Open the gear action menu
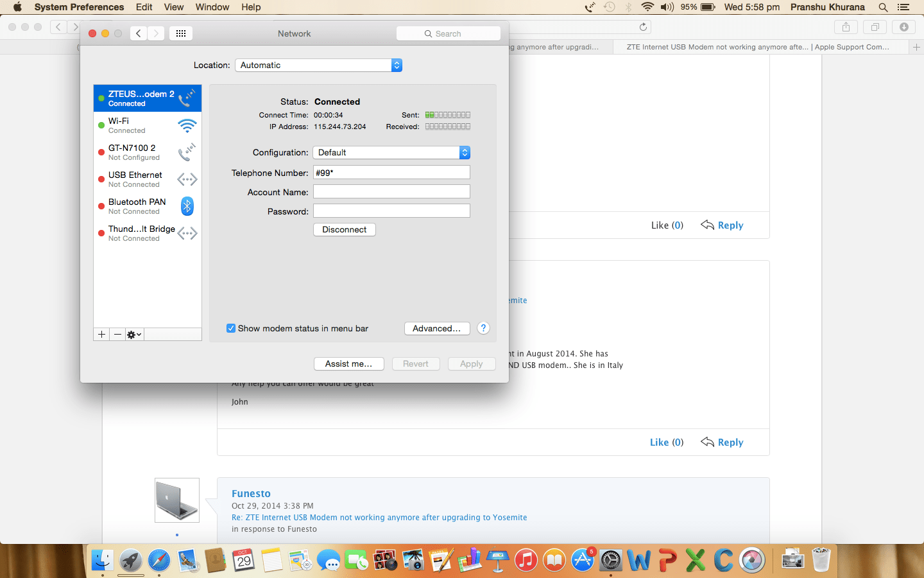This screenshot has width=924, height=578. tap(134, 335)
